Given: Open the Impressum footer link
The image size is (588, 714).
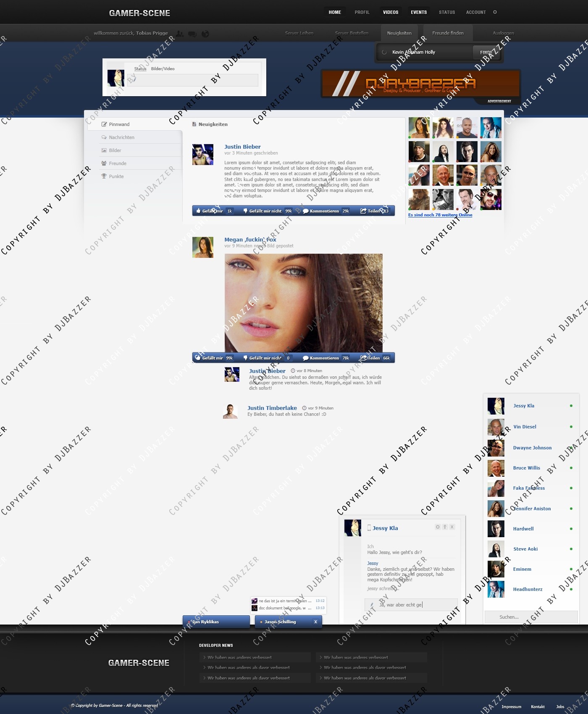Looking at the screenshot, I should point(511,707).
